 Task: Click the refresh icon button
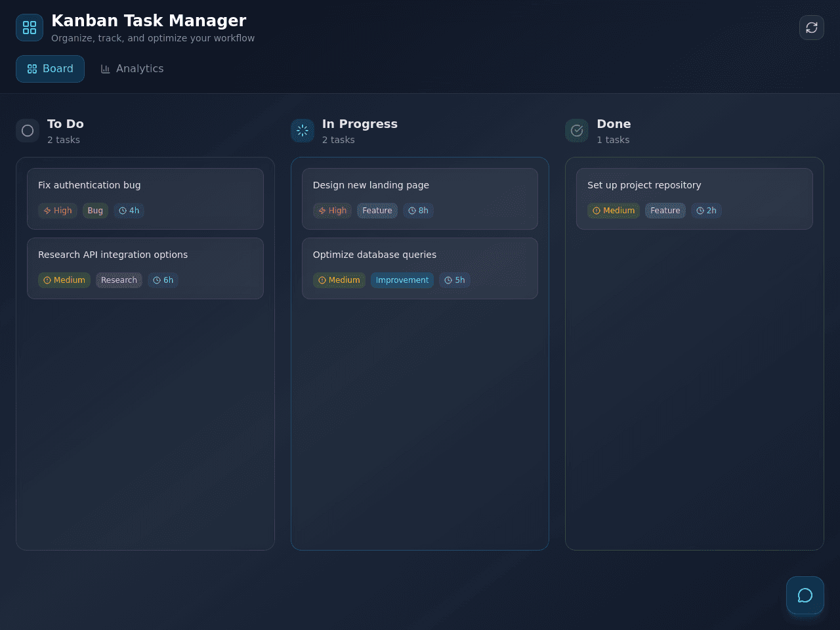(x=812, y=28)
